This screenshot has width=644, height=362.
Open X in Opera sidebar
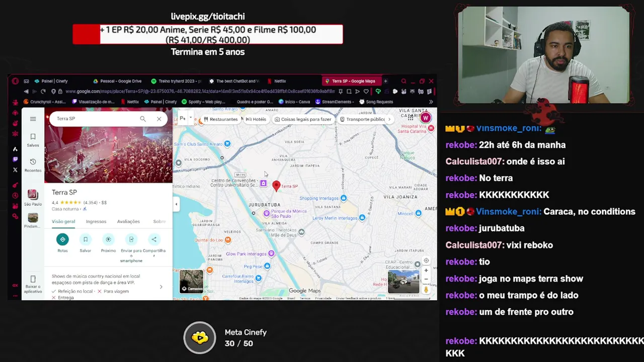pyautogui.click(x=15, y=170)
